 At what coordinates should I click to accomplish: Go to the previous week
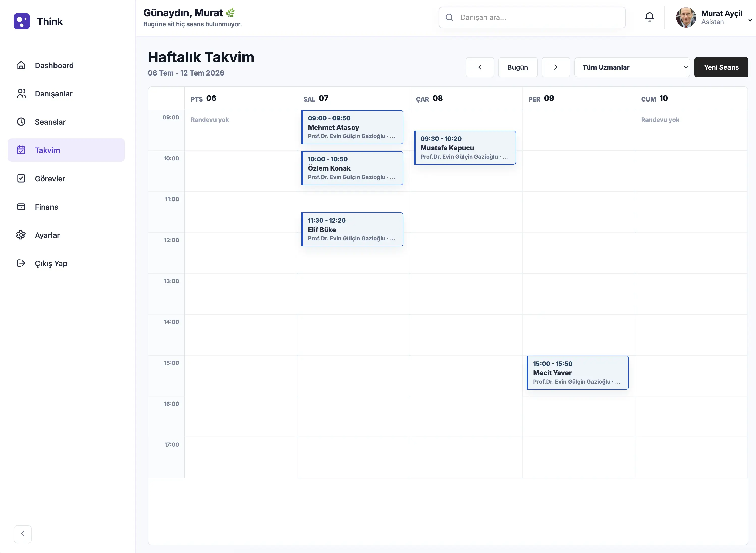pos(480,67)
